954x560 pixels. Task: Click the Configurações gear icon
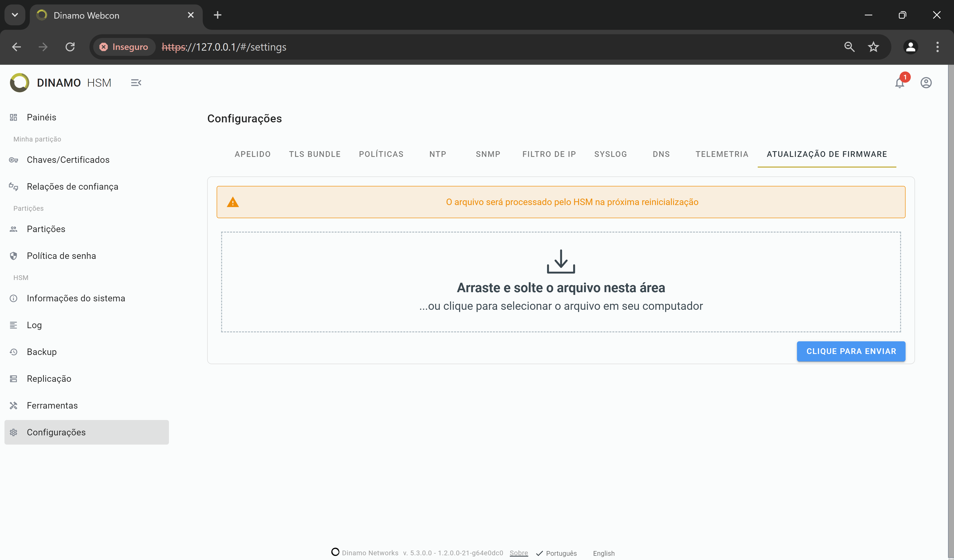[14, 432]
